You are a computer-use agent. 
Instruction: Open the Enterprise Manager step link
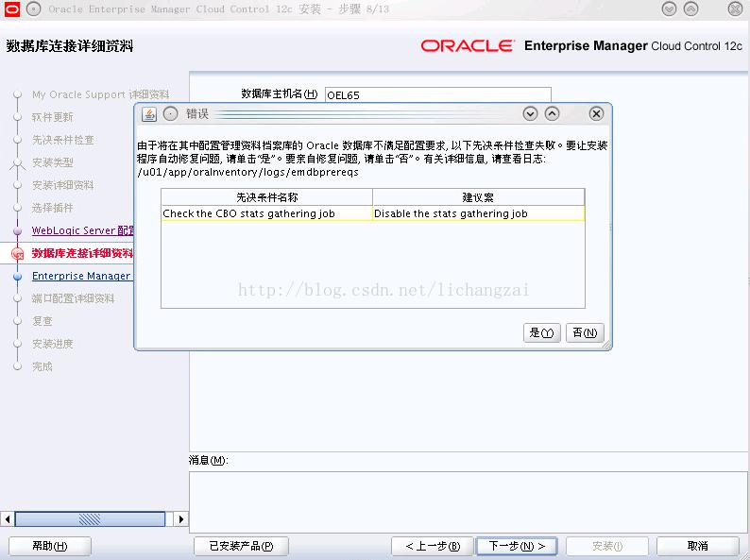(81, 276)
